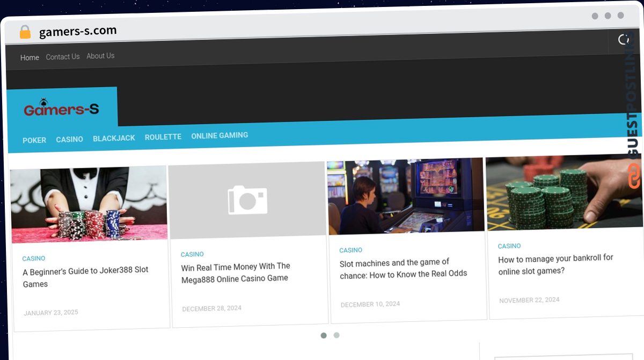This screenshot has width=644, height=360.
Task: Select the first carousel dot
Action: [x=324, y=335]
